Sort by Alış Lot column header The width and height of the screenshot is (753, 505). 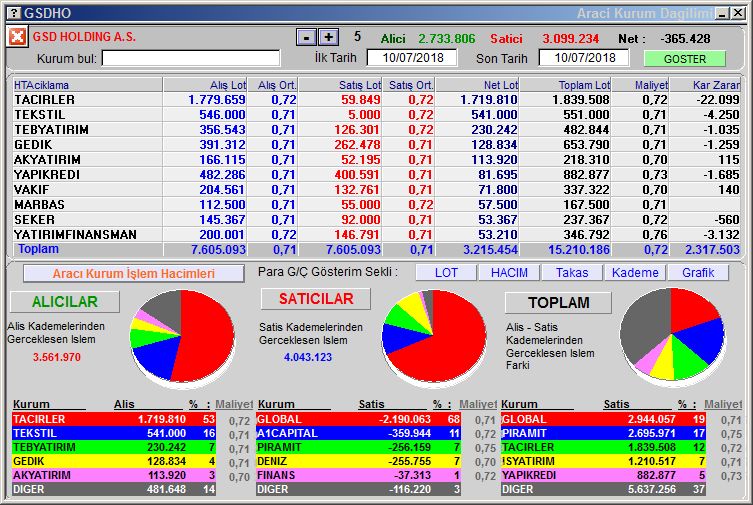[205, 85]
